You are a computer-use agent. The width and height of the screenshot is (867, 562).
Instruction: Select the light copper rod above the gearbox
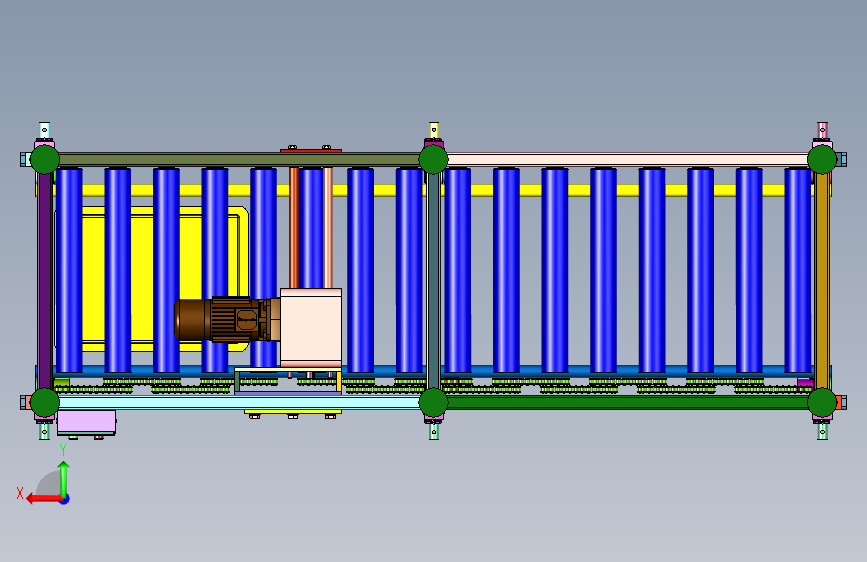click(x=328, y=227)
